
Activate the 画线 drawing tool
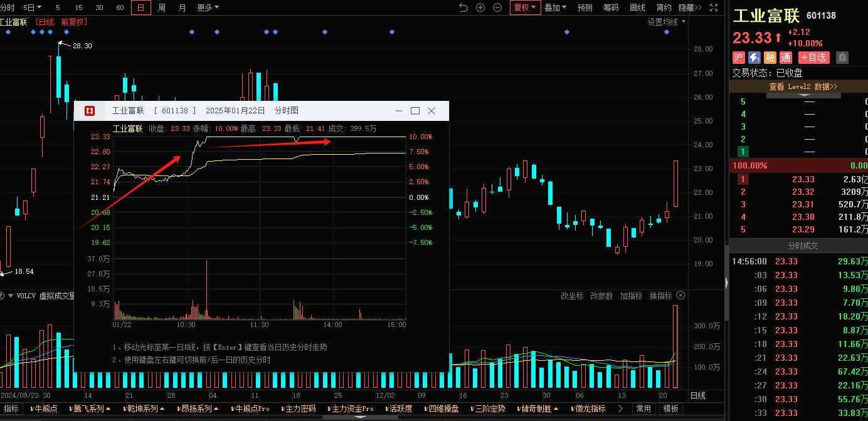637,8
